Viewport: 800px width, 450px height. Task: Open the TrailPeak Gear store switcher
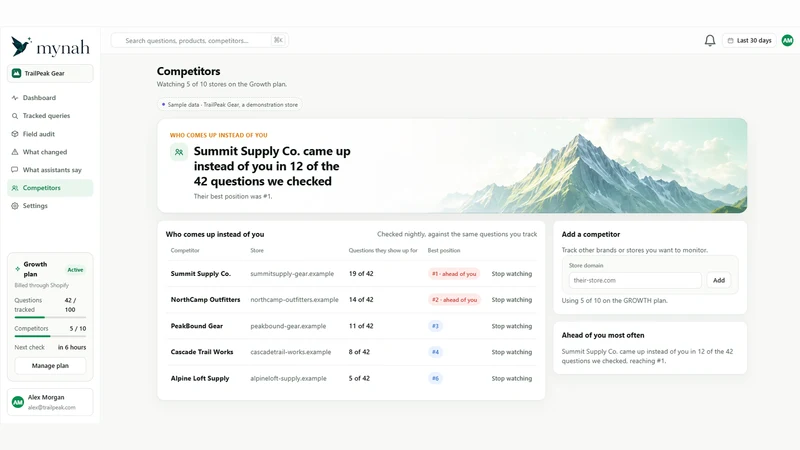point(50,73)
